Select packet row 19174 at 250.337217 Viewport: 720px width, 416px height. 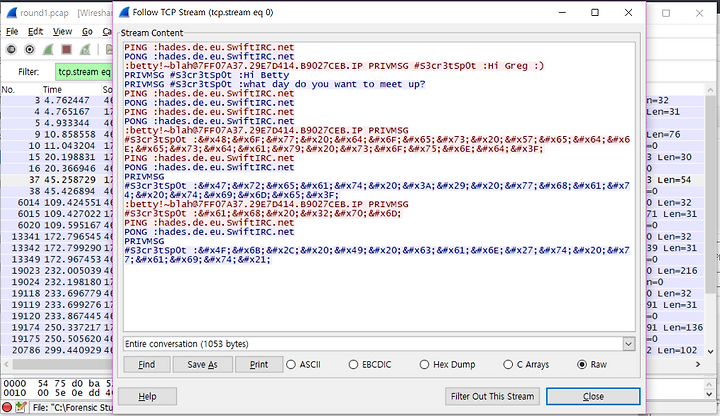[x=56, y=327]
